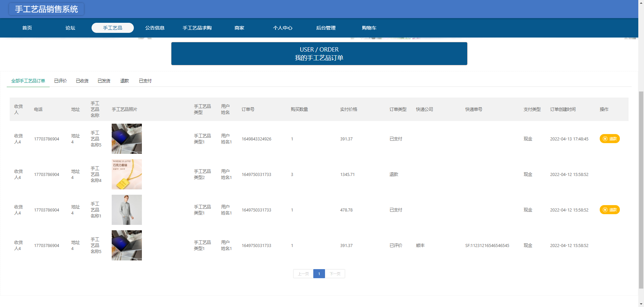Go to 个人中心 personal center
The image size is (644, 307).
282,28
